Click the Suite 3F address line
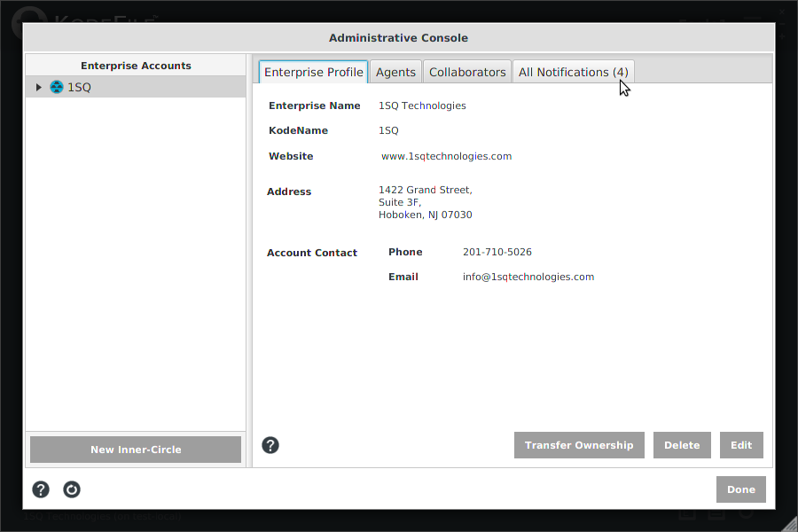This screenshot has width=798, height=532. 400,203
